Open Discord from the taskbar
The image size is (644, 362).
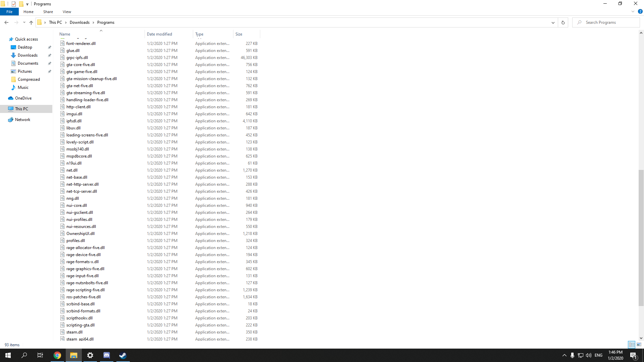(107, 355)
